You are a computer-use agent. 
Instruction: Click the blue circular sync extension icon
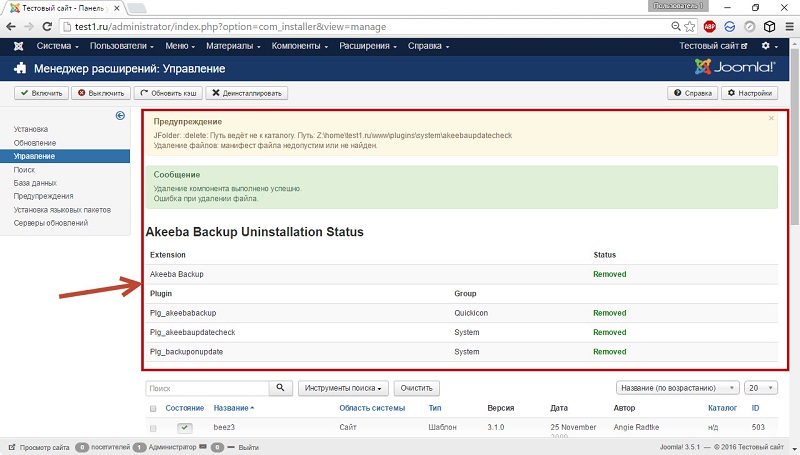(730, 27)
